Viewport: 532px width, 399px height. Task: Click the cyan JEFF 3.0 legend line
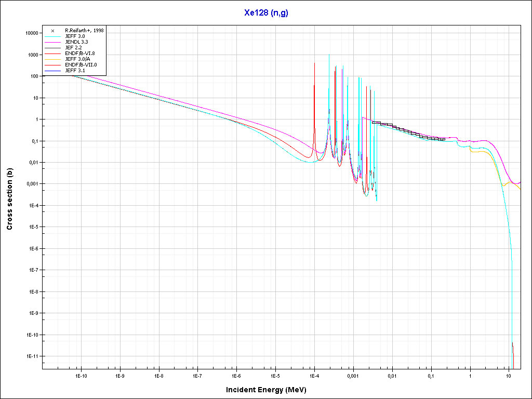pos(52,36)
